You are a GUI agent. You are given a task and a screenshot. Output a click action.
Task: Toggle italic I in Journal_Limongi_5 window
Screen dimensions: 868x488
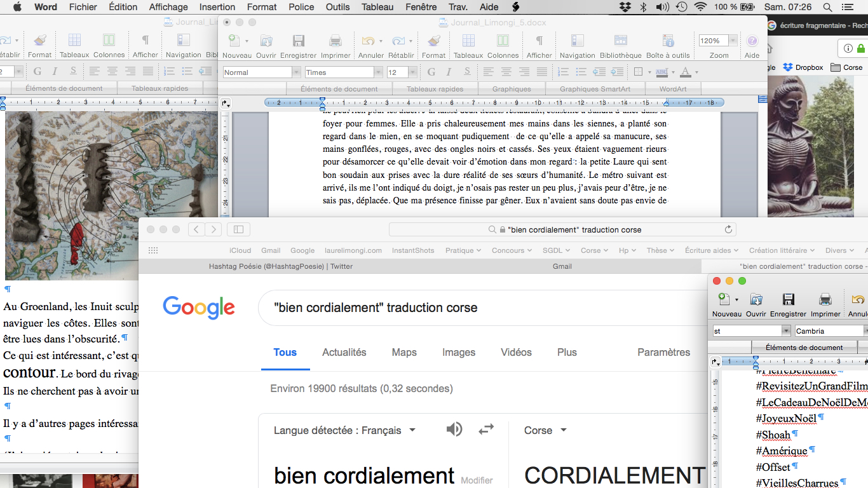tap(449, 72)
